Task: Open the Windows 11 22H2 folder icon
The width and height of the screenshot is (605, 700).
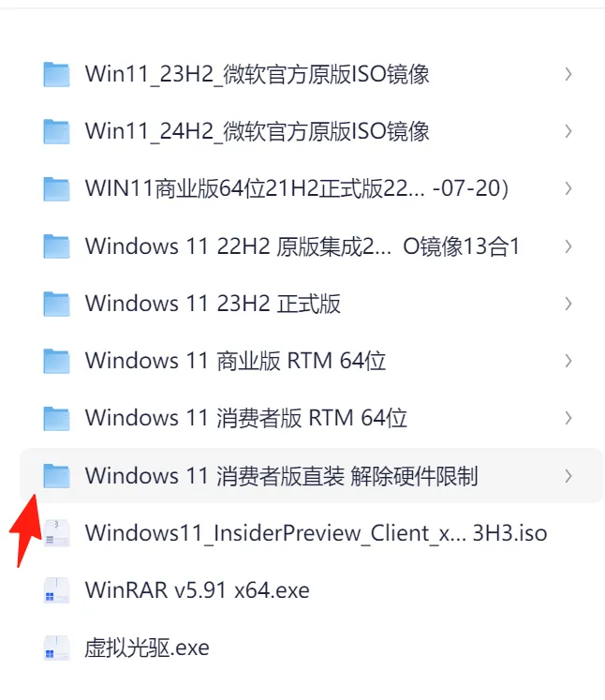Action: pos(56,246)
